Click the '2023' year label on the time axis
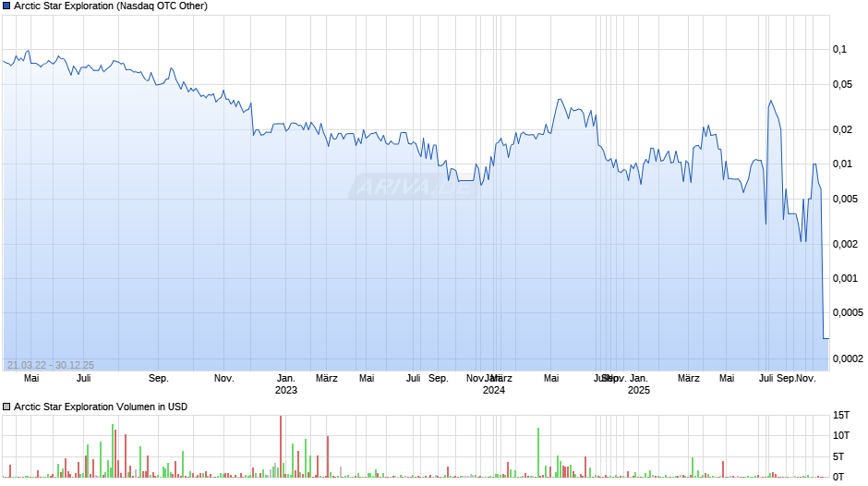 point(286,390)
